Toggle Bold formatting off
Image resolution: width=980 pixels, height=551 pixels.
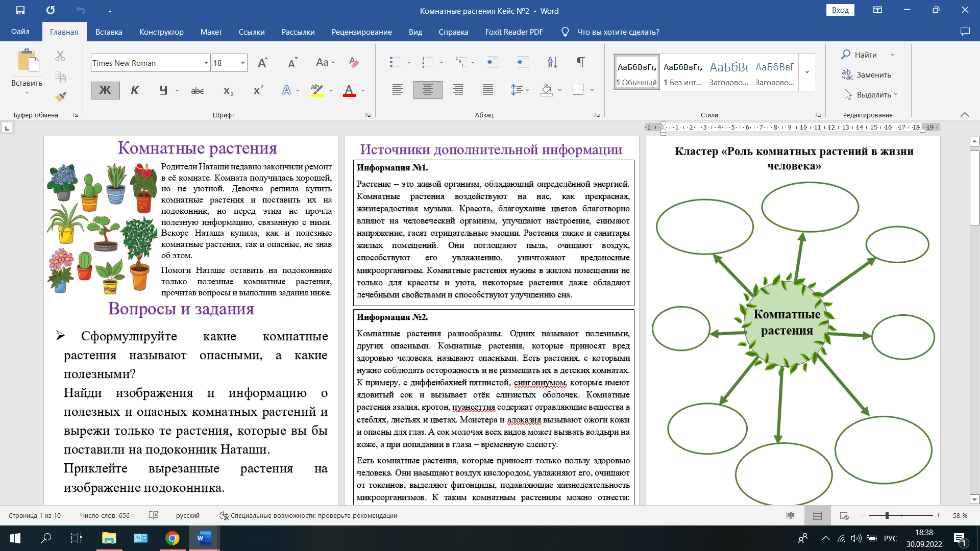click(105, 90)
